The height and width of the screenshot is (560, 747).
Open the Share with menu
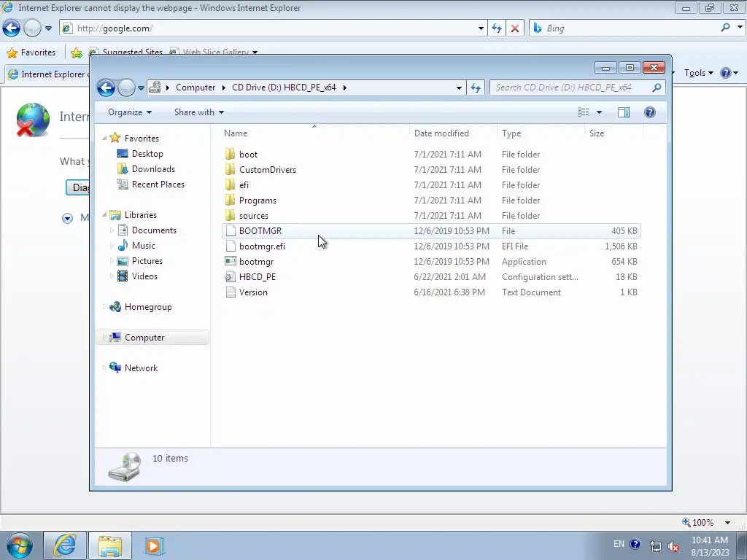point(198,112)
